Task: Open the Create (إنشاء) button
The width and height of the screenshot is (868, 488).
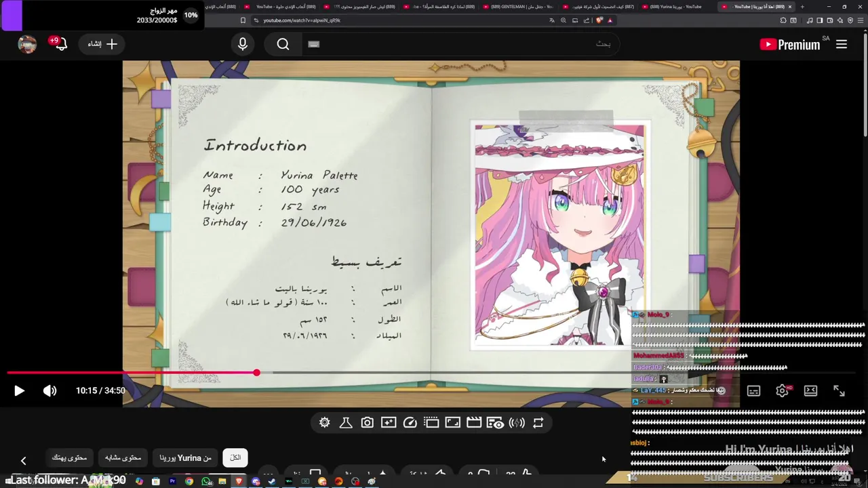Action: click(102, 44)
